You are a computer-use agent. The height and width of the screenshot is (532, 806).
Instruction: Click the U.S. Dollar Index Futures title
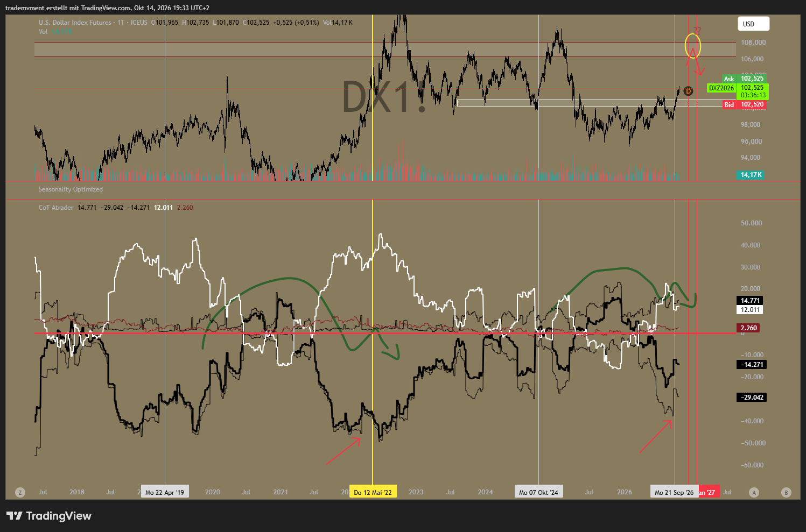[75, 23]
